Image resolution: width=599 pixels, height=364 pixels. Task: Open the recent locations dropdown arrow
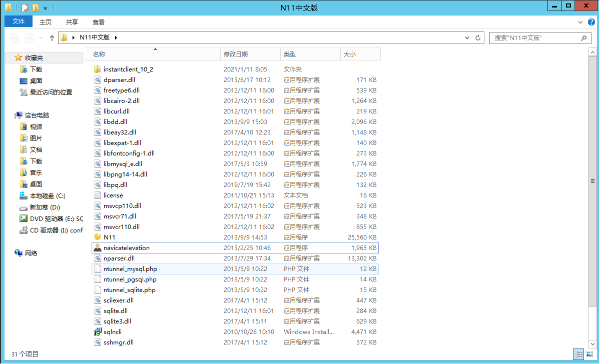tap(41, 38)
